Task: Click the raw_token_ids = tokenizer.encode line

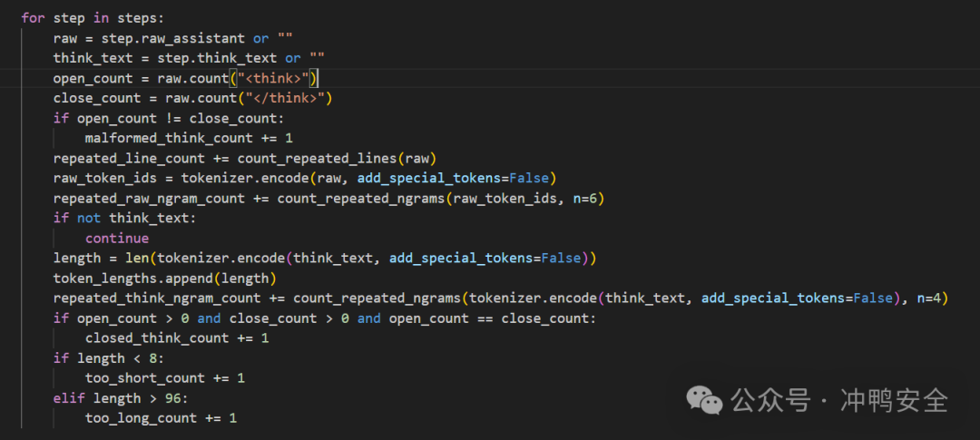Action: [305, 178]
